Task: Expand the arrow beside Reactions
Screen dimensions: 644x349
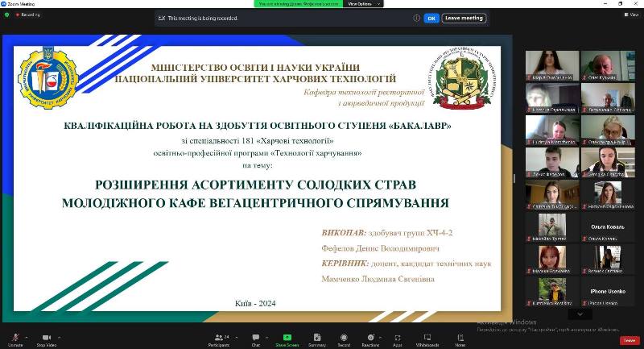Action: coord(380,338)
